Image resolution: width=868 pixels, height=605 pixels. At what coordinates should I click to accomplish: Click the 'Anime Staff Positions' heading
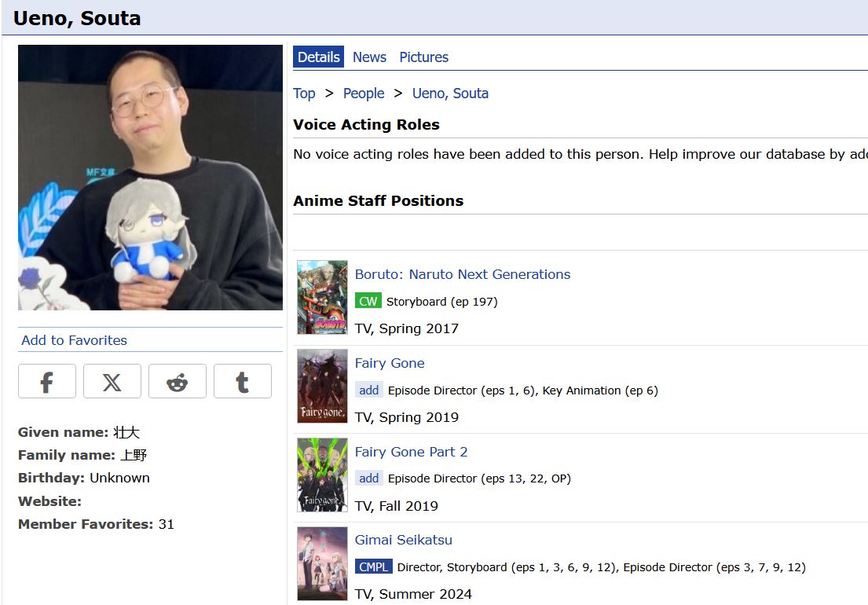tap(378, 200)
